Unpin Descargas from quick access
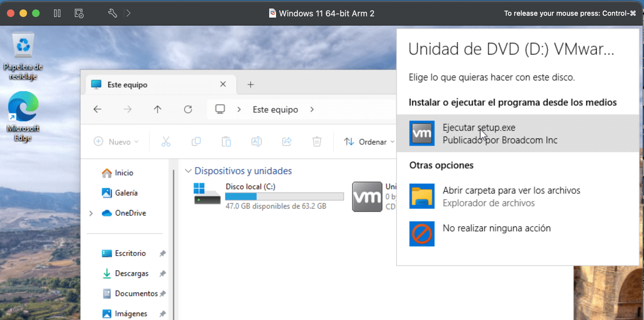This screenshot has height=320, width=644. click(163, 273)
